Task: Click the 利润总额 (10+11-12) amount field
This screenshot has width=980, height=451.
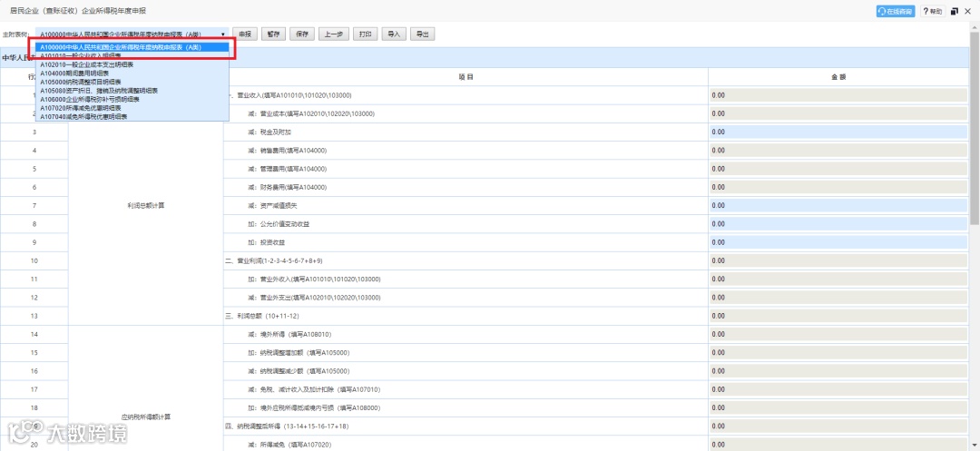Action: coord(838,316)
